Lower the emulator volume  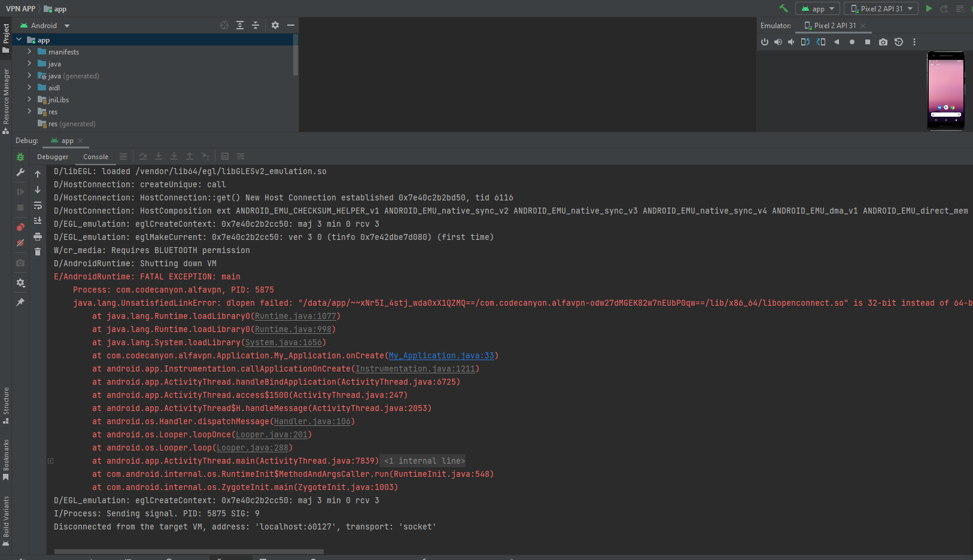[791, 42]
